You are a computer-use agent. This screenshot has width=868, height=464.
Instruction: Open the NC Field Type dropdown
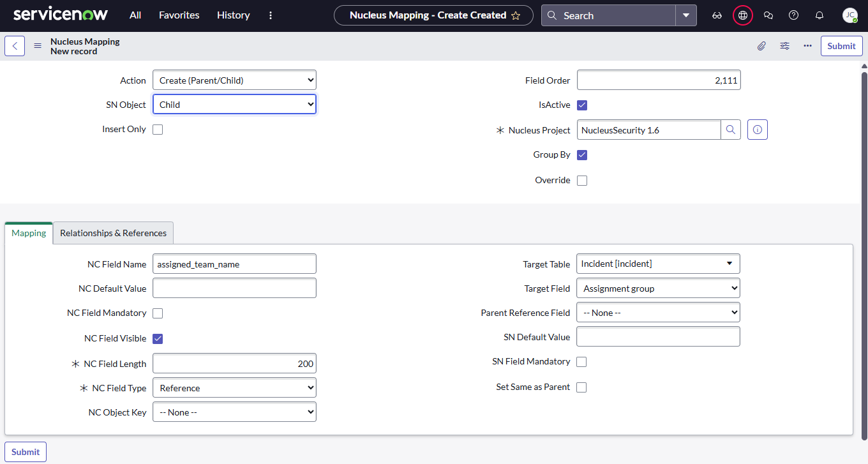234,388
